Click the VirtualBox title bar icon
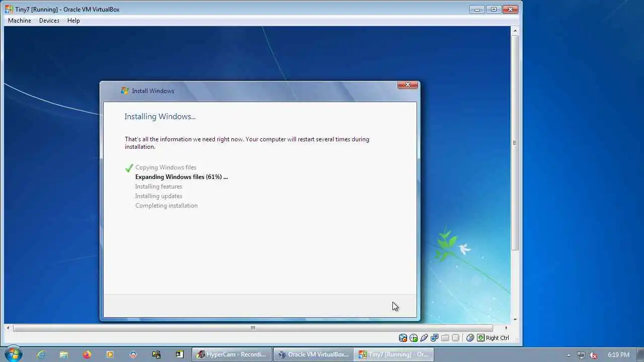The width and height of the screenshot is (644, 362). 9,9
